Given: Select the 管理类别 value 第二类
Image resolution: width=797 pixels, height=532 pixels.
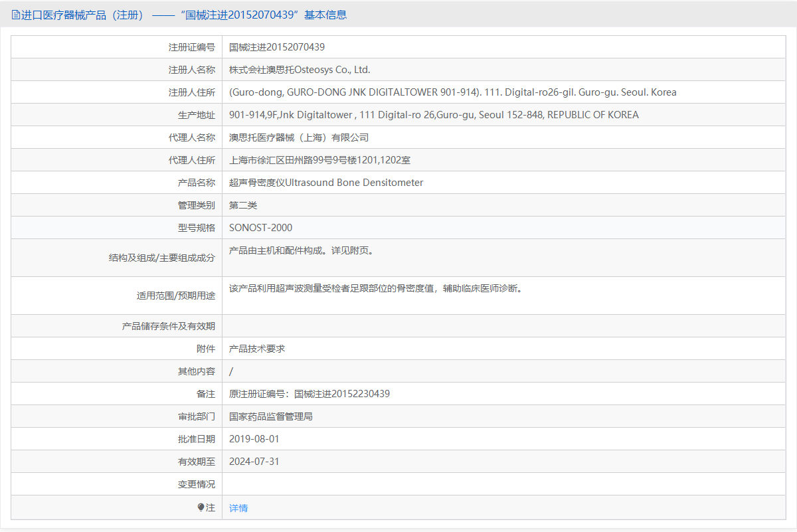Looking at the screenshot, I should [242, 205].
